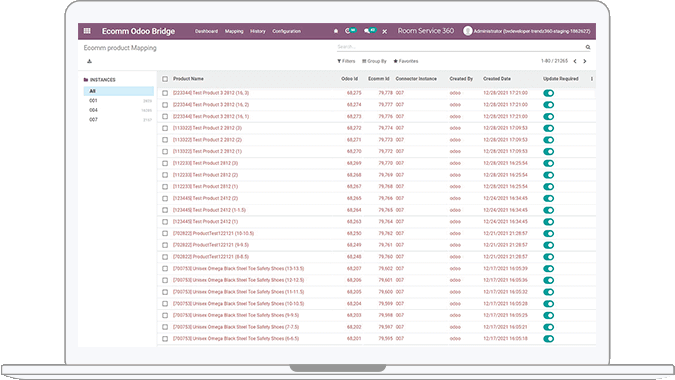This screenshot has width=675, height=380.
Task: Click the download export icon
Action: coord(90,61)
